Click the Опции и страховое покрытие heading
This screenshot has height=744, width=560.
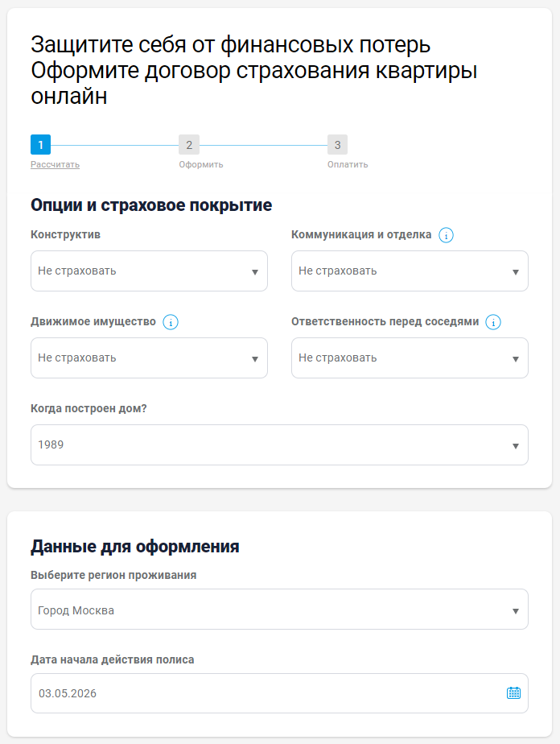151,205
